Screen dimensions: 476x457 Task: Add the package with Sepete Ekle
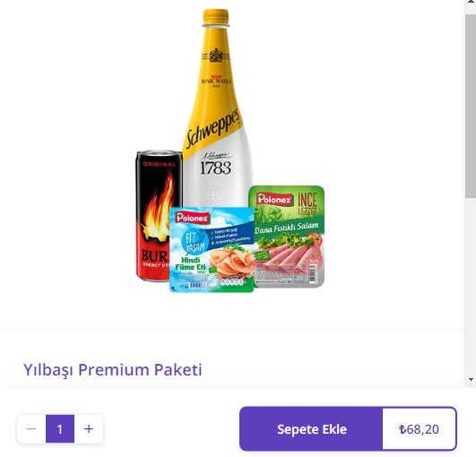pos(311,429)
